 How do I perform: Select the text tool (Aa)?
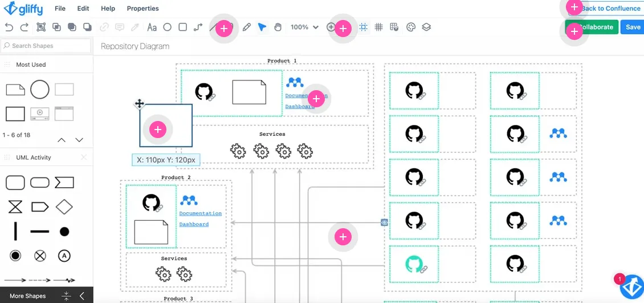click(152, 27)
